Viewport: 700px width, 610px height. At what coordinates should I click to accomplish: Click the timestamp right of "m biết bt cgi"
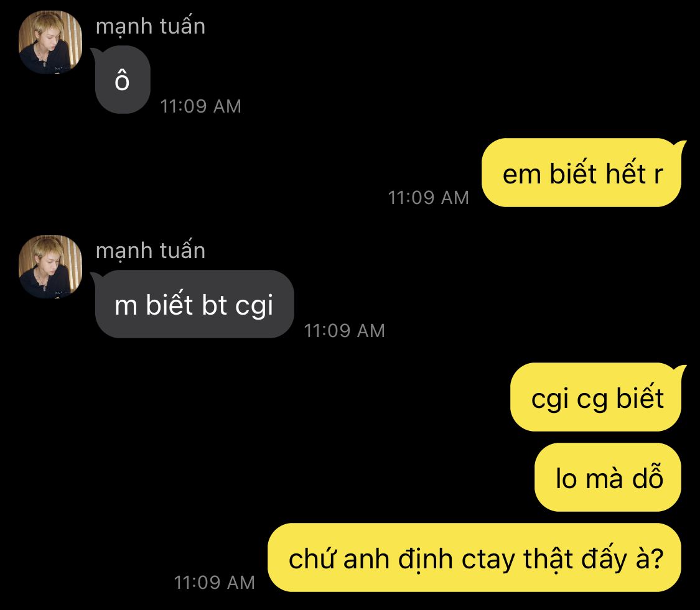point(344,331)
